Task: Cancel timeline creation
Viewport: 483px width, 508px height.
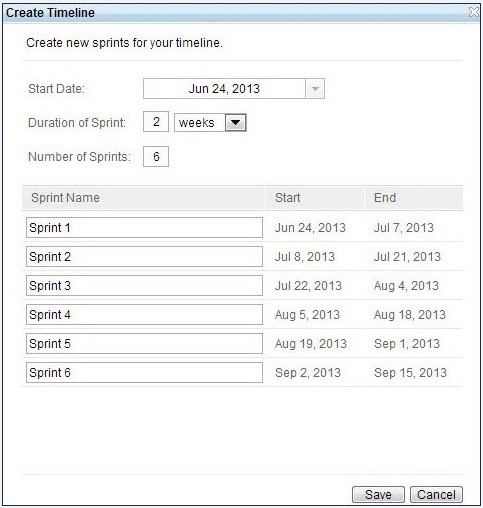Action: (x=436, y=494)
